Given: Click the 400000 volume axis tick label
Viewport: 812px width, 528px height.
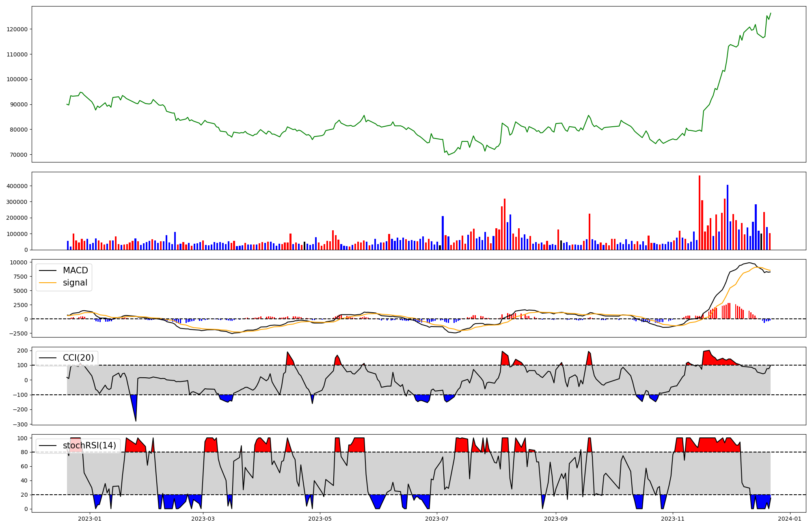Looking at the screenshot, I should [17, 186].
